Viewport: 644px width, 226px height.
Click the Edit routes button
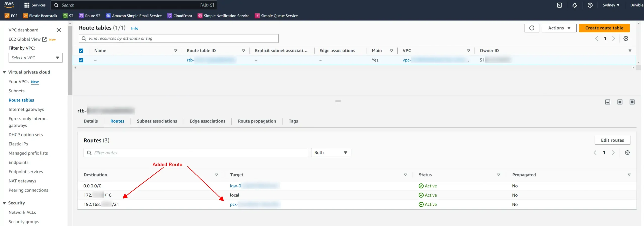612,140
